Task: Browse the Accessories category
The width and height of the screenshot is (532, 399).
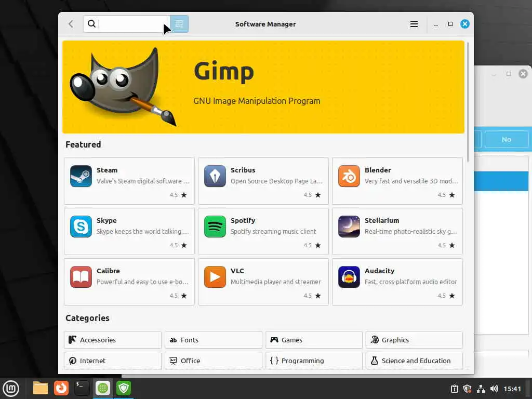Action: click(113, 340)
